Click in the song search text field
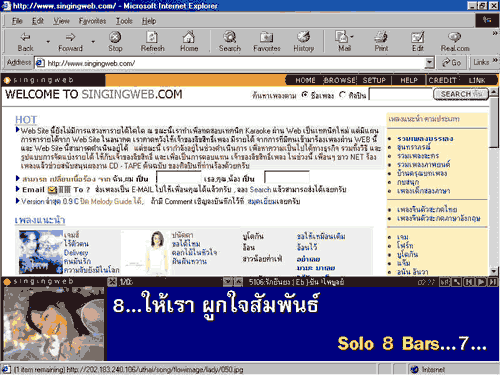500x375 pixels. (x=400, y=94)
